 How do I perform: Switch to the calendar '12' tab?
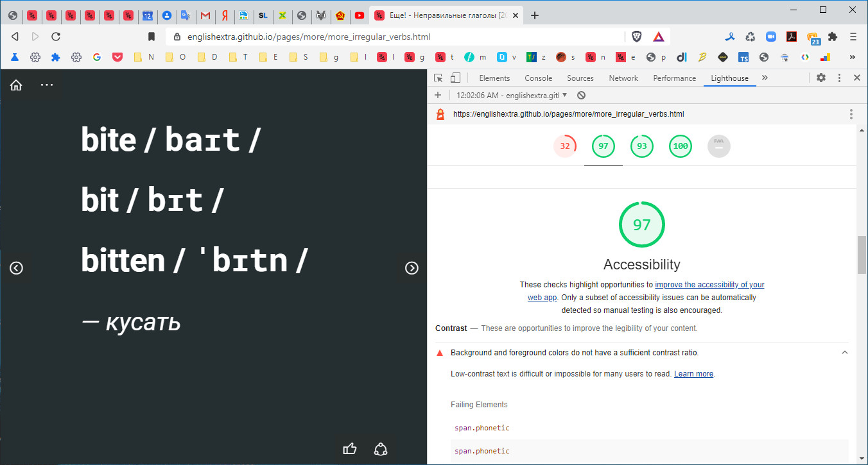[x=148, y=15]
